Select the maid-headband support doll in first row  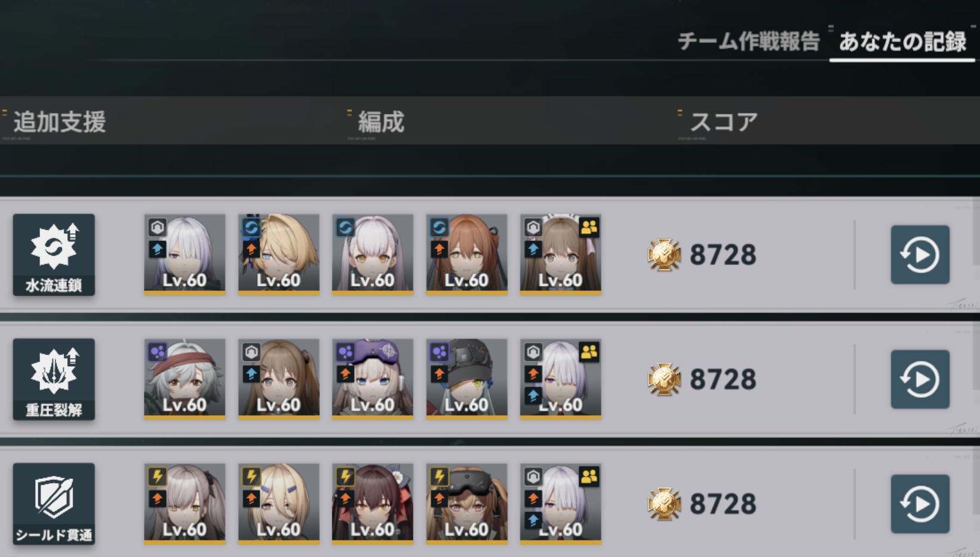pos(561,255)
